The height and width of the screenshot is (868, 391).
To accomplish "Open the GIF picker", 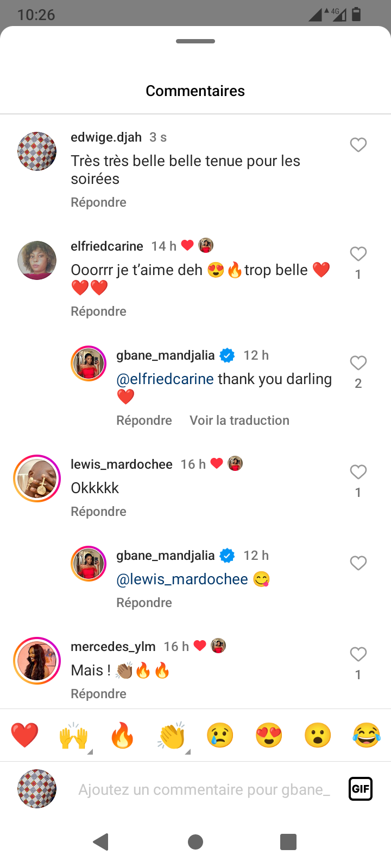I will click(x=361, y=789).
